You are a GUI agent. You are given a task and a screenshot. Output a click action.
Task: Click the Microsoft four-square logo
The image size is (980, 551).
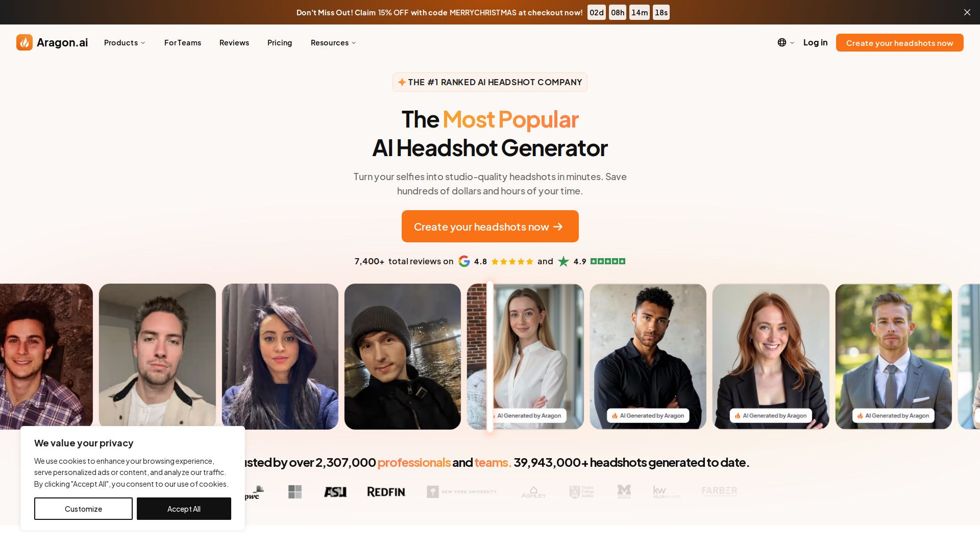pyautogui.click(x=295, y=492)
